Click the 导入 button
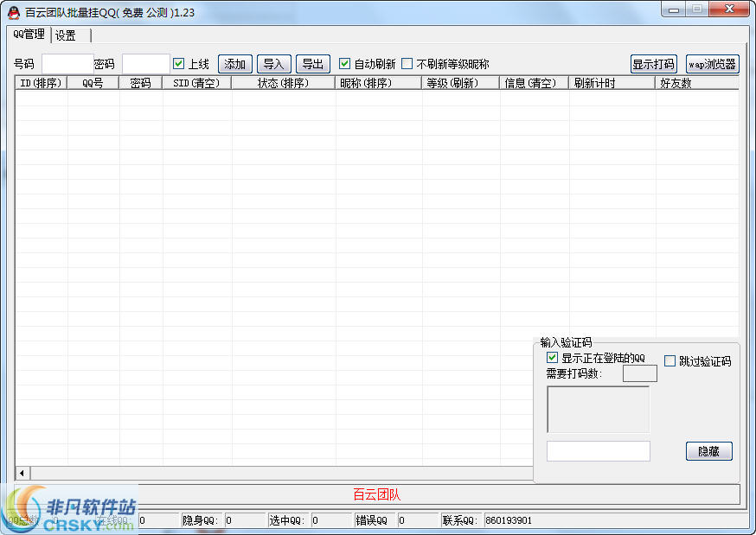Viewport: 756px width, 535px height. tap(274, 64)
